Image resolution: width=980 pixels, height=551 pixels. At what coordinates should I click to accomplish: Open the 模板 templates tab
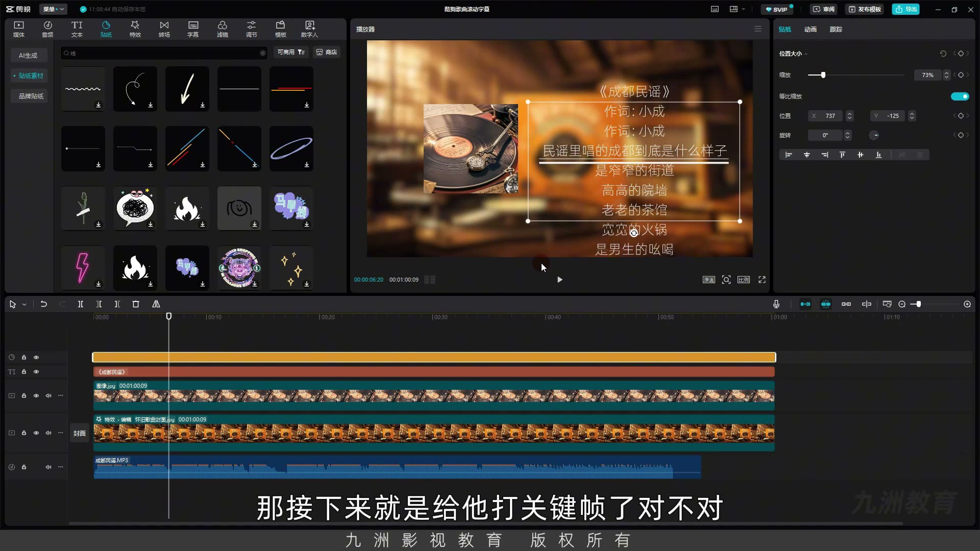click(280, 29)
